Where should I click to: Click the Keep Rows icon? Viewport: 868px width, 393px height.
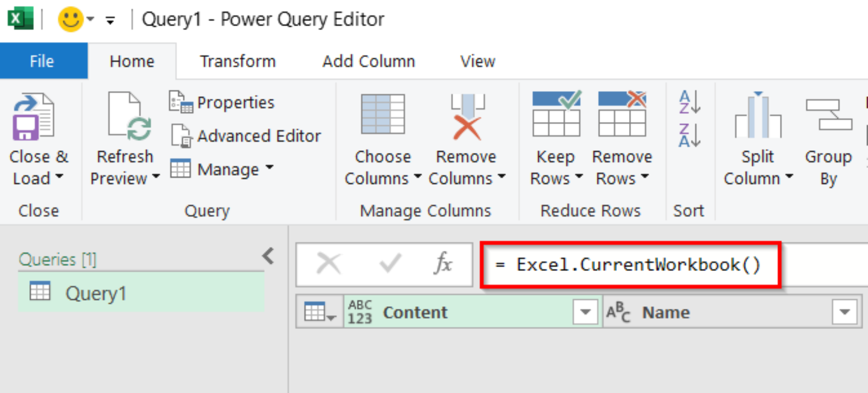(x=556, y=113)
